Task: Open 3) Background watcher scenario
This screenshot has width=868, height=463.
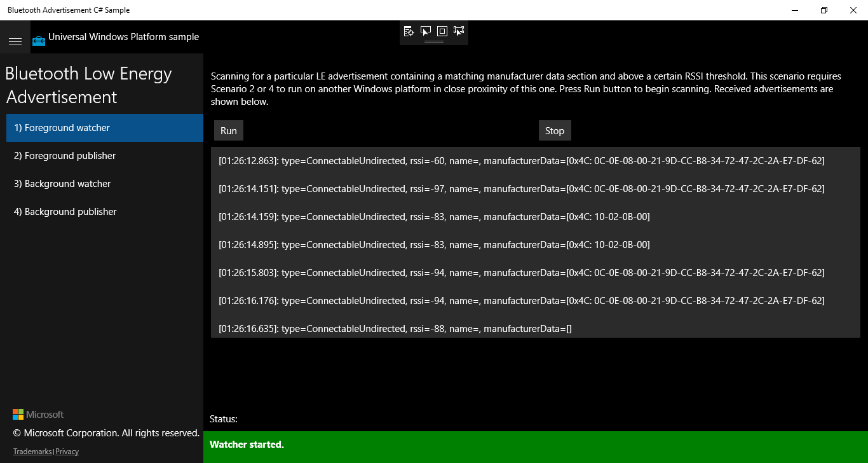Action: (x=105, y=184)
